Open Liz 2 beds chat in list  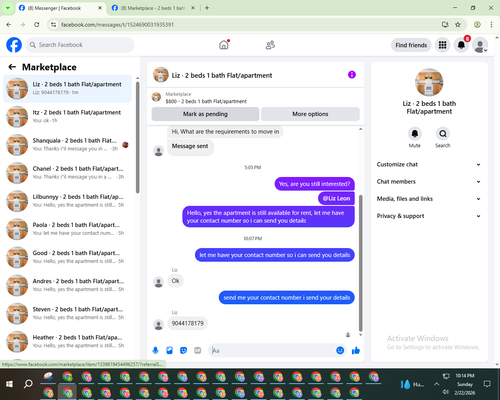[x=67, y=89]
